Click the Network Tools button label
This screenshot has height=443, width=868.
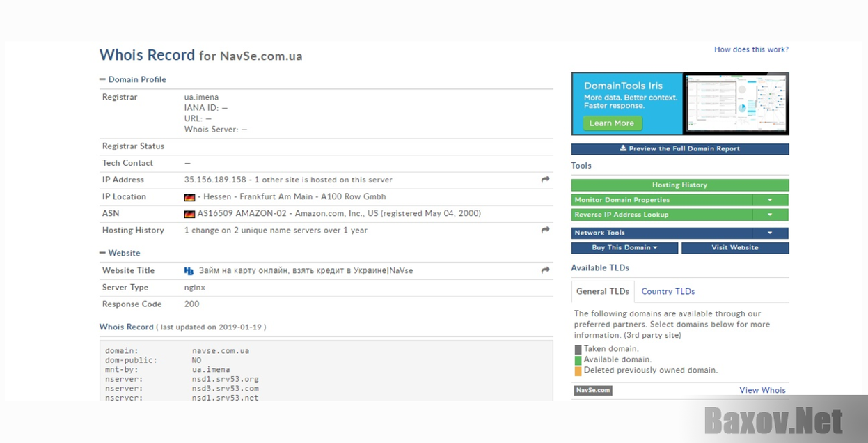tap(599, 233)
